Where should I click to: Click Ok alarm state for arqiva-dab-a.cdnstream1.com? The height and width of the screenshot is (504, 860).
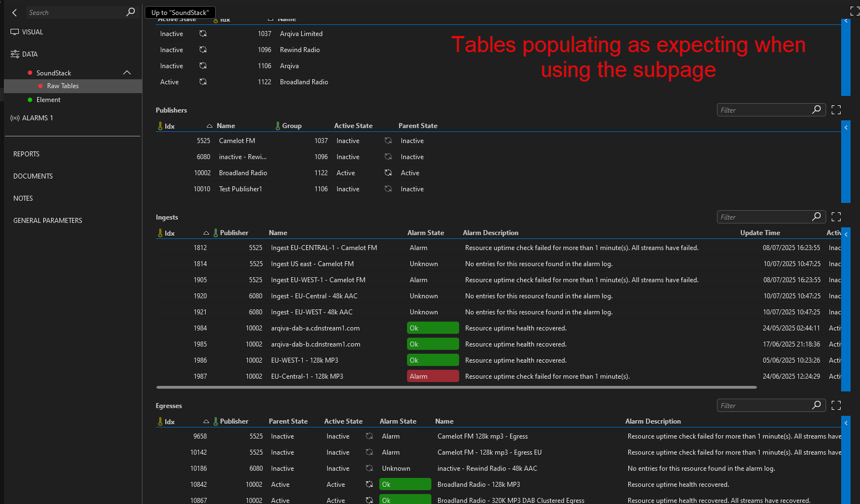point(433,328)
